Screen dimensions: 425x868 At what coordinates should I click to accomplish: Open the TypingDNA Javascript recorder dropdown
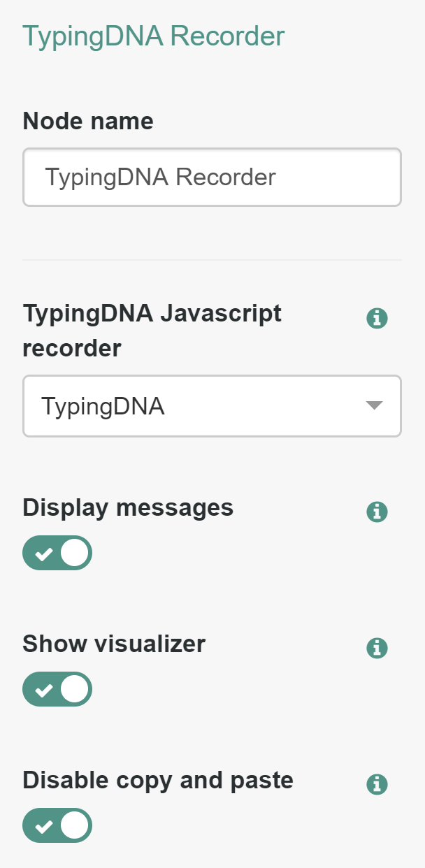coord(212,406)
